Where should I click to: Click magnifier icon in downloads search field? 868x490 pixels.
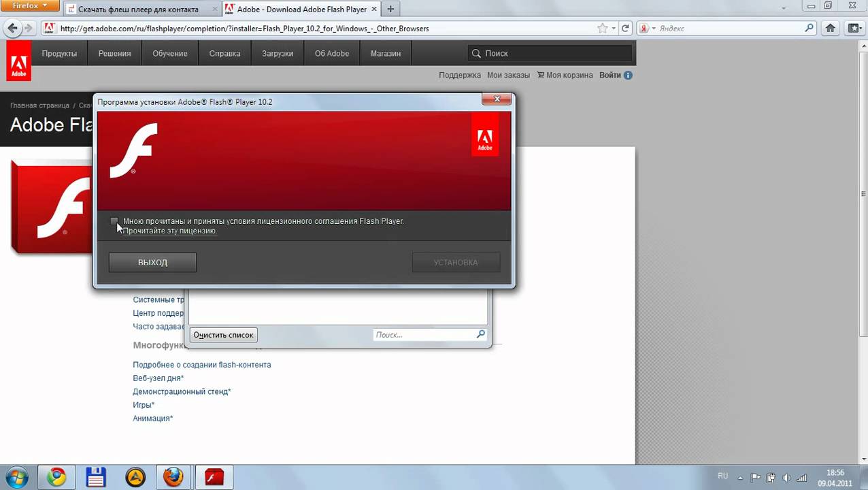click(481, 334)
